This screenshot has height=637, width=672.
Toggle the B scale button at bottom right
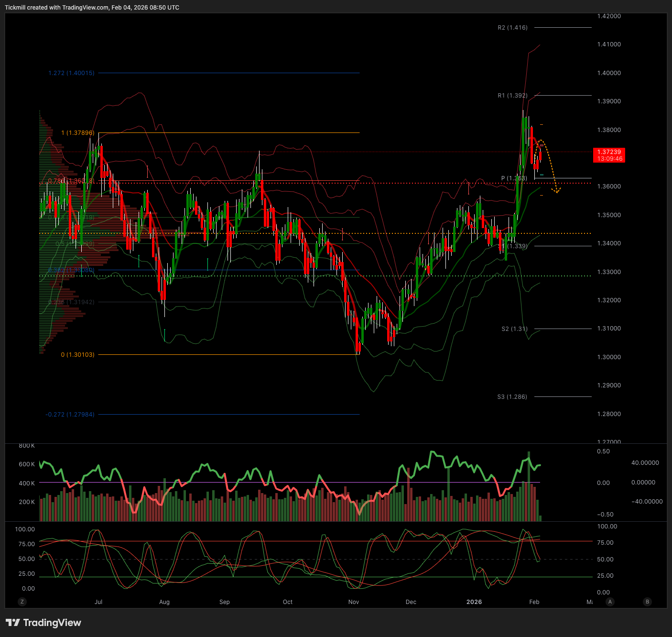647,602
